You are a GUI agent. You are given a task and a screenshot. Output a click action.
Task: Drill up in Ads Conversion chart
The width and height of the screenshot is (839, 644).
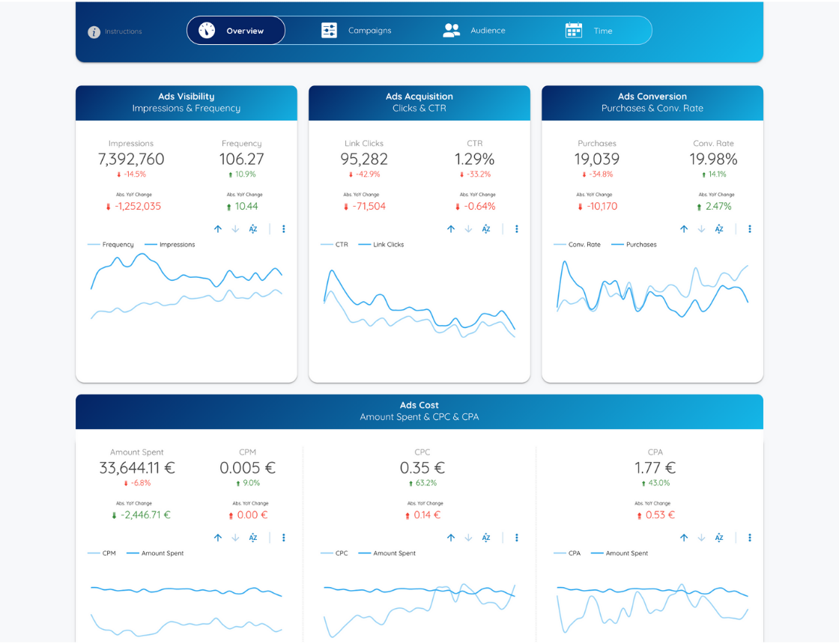click(x=684, y=229)
